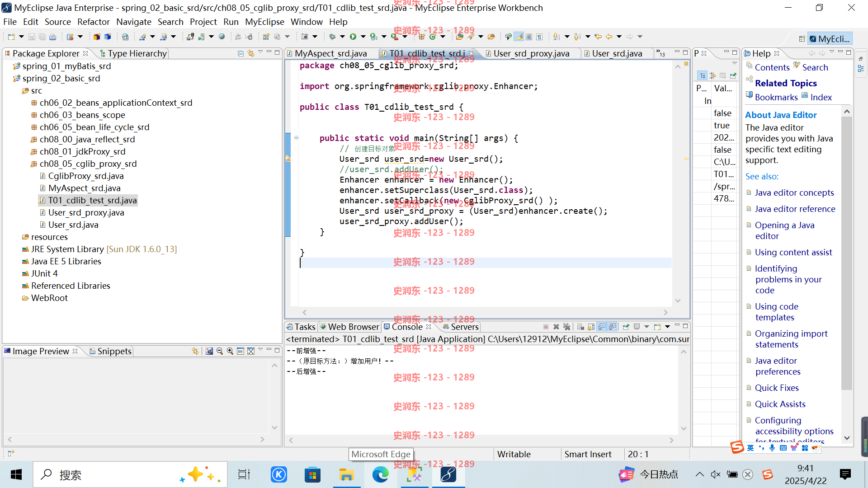Click the Next Annotation toolbar icon
Screen dimensions: 868x488
[x=557, y=37]
